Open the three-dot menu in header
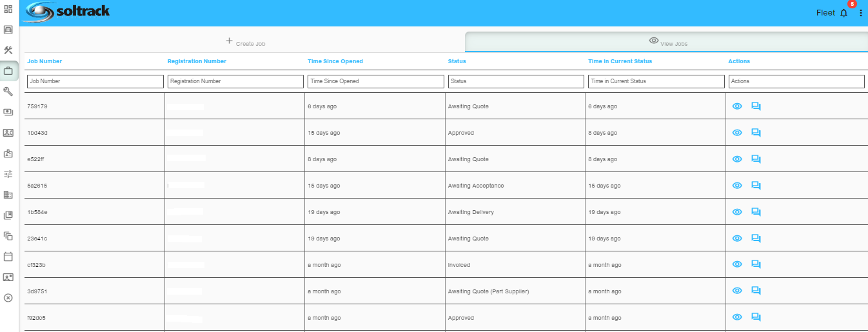The image size is (868, 332). pos(861,13)
